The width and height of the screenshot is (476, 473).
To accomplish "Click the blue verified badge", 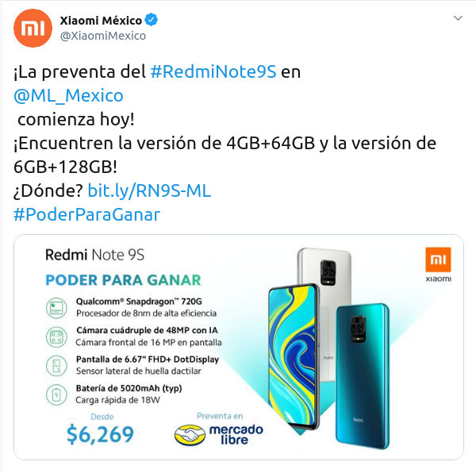I will (x=151, y=20).
